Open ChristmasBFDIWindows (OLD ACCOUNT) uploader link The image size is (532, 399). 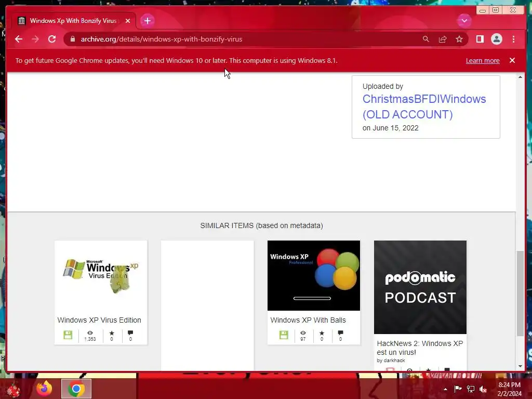424,107
